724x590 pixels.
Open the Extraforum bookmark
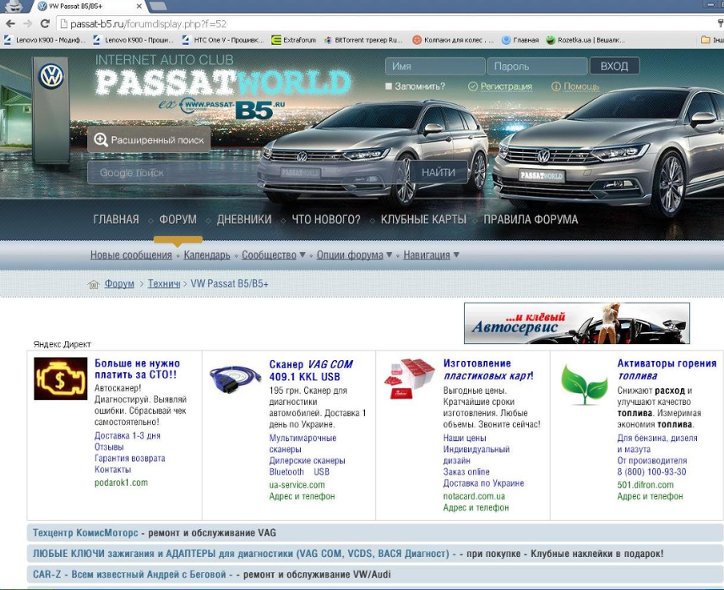click(x=294, y=40)
